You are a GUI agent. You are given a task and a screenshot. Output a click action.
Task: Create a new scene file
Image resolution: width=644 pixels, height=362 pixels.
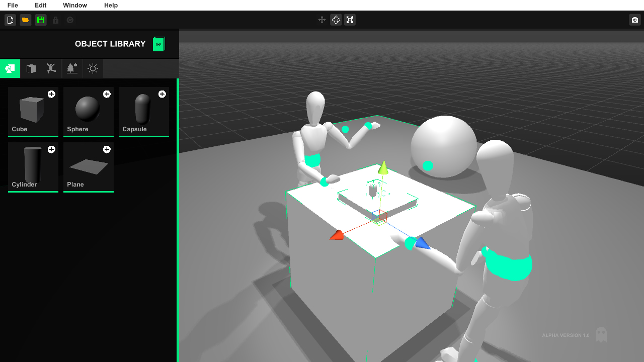click(10, 20)
